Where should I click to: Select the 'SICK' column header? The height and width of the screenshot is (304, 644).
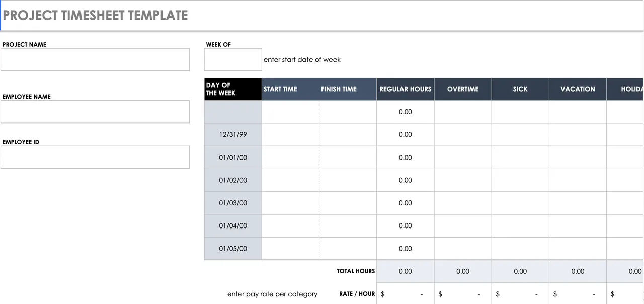tap(520, 89)
